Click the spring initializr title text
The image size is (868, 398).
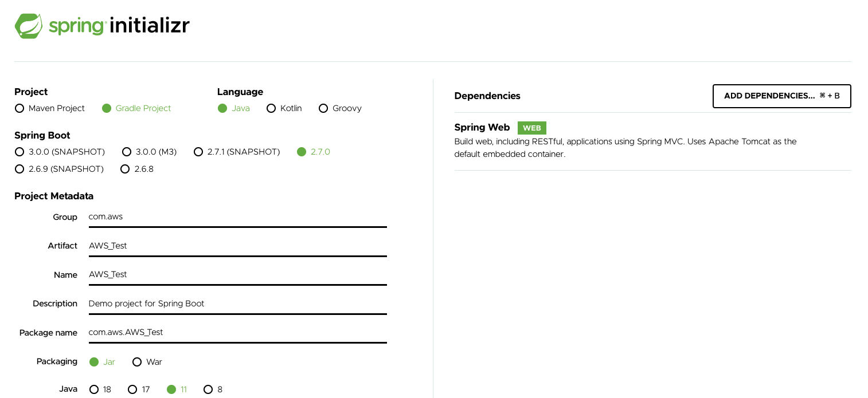click(x=119, y=26)
